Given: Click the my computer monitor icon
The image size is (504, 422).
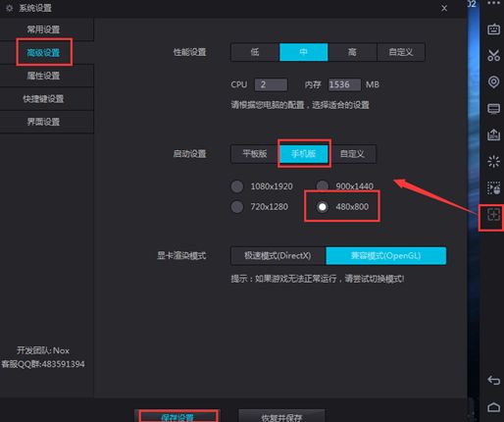Looking at the screenshot, I should pyautogui.click(x=493, y=108).
